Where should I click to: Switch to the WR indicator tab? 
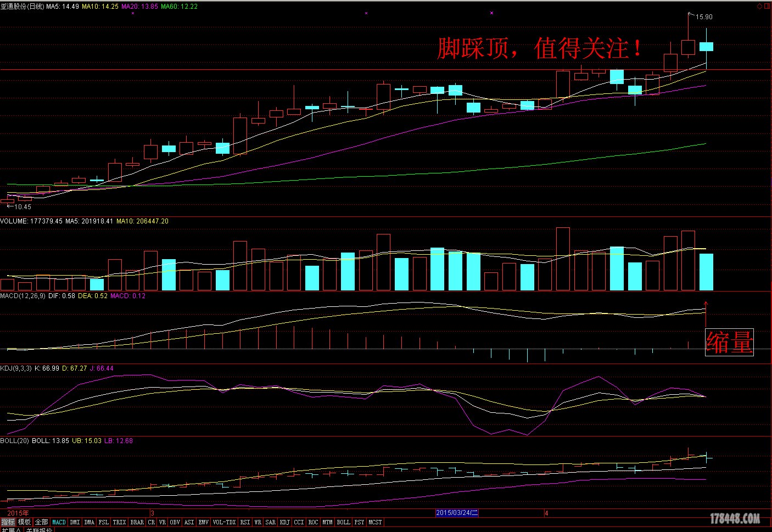(258, 522)
